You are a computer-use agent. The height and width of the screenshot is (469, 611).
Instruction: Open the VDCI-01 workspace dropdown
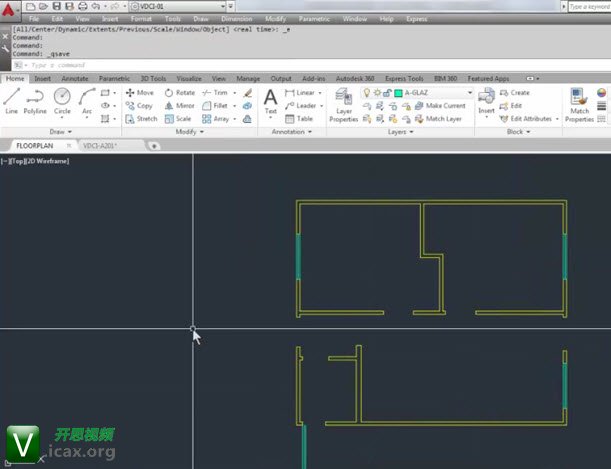pos(223,6)
